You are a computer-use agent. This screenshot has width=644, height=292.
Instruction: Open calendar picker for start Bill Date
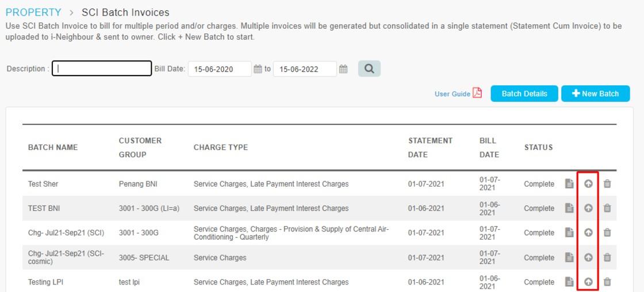coord(258,69)
